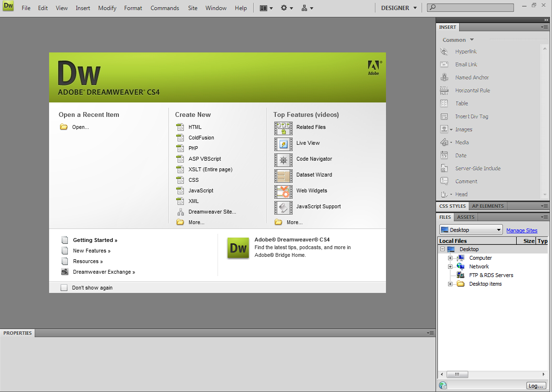Screen dimensions: 552x392
Task: Click the Dw Bridge Home icon
Action: click(x=238, y=248)
